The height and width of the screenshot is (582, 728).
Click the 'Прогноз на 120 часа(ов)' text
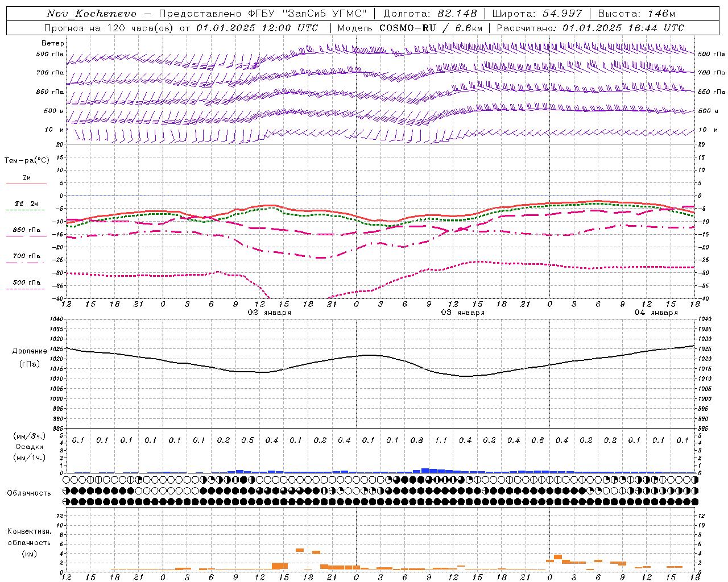(x=109, y=28)
